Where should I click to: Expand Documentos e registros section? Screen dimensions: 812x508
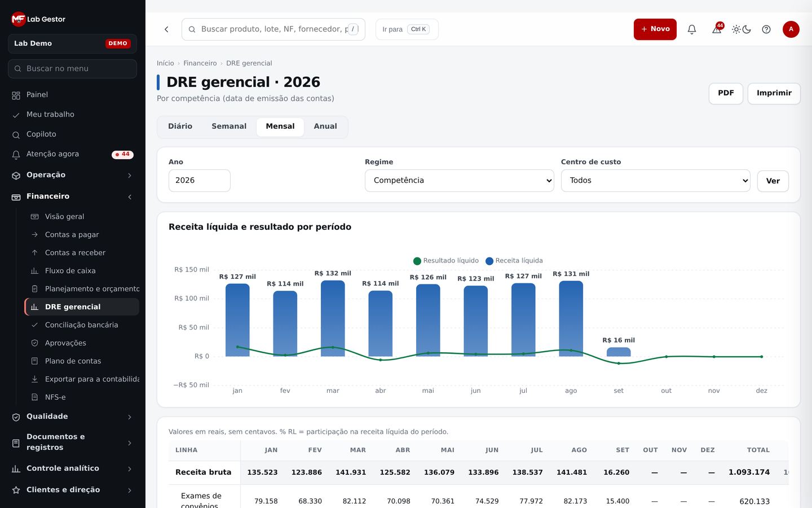pyautogui.click(x=73, y=442)
